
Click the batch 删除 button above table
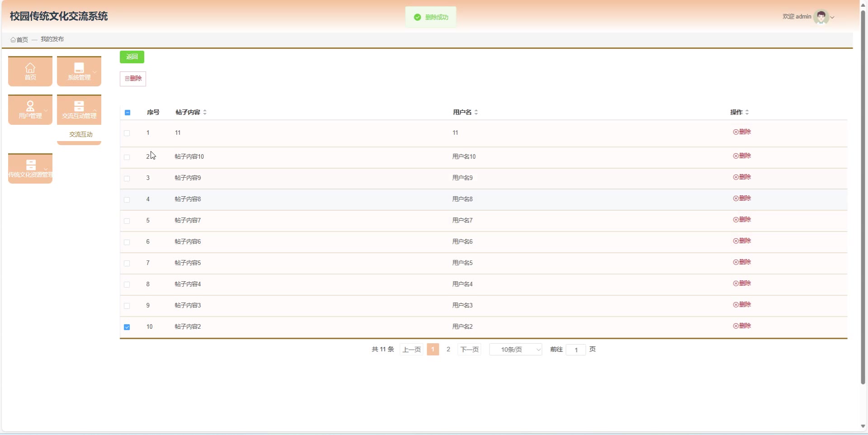point(133,79)
